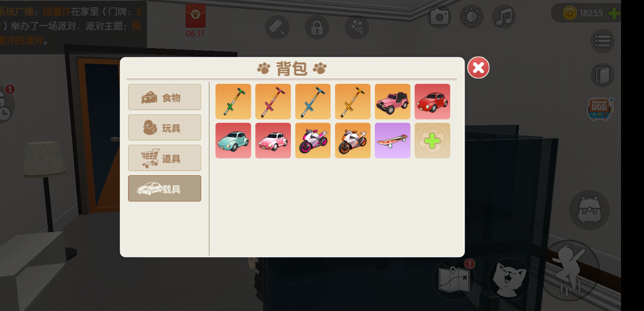Toggle the brightness sun button

tap(471, 17)
